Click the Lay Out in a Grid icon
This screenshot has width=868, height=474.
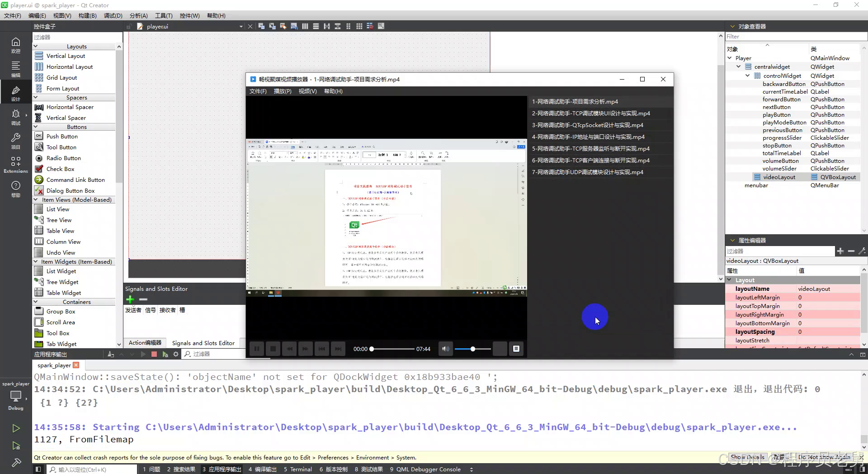pos(359,26)
